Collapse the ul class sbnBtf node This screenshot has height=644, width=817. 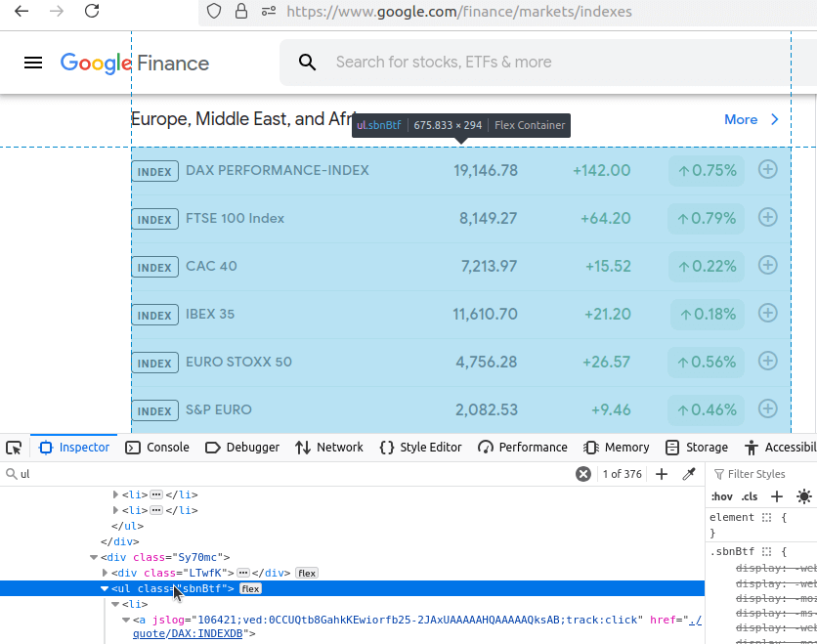pos(104,587)
